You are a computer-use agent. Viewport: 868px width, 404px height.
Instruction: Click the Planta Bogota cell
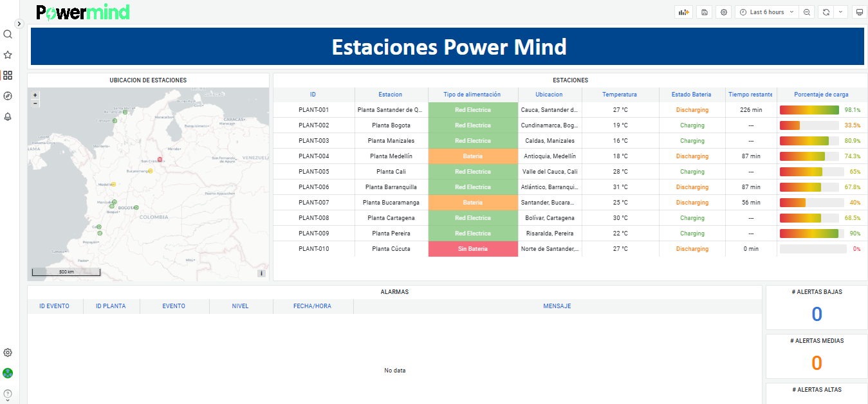coord(391,125)
